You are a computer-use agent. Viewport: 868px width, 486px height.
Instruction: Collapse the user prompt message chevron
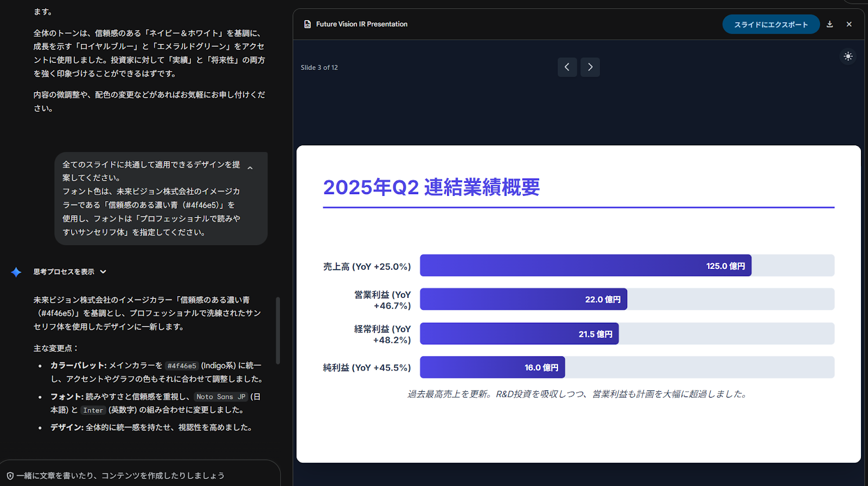pyautogui.click(x=250, y=168)
